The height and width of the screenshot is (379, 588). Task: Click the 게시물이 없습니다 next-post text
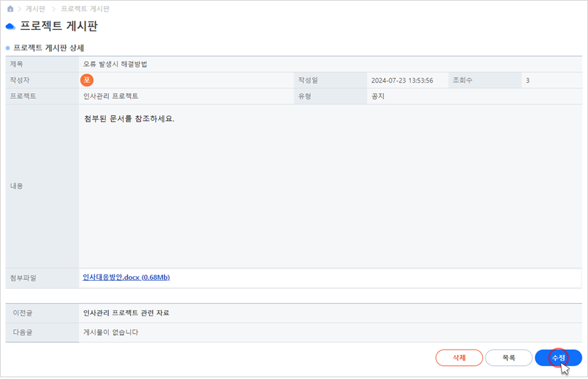111,332
